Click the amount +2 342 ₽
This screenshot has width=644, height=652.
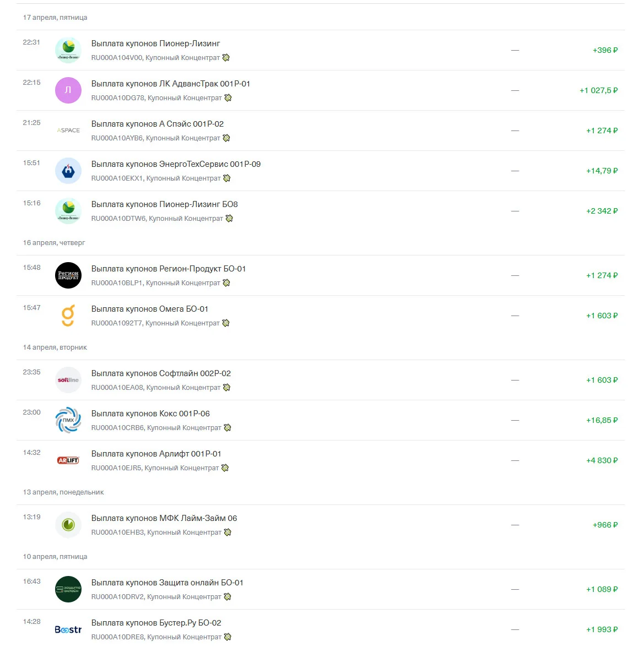tap(602, 211)
